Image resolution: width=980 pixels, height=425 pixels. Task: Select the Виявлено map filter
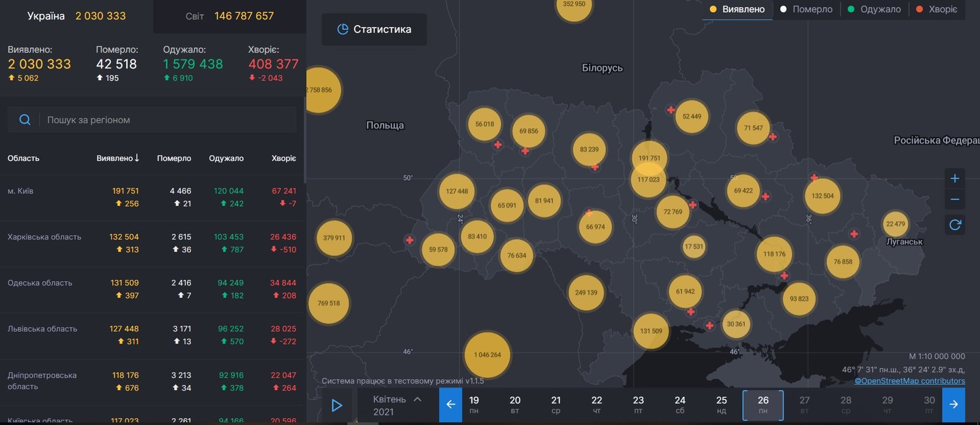(737, 9)
